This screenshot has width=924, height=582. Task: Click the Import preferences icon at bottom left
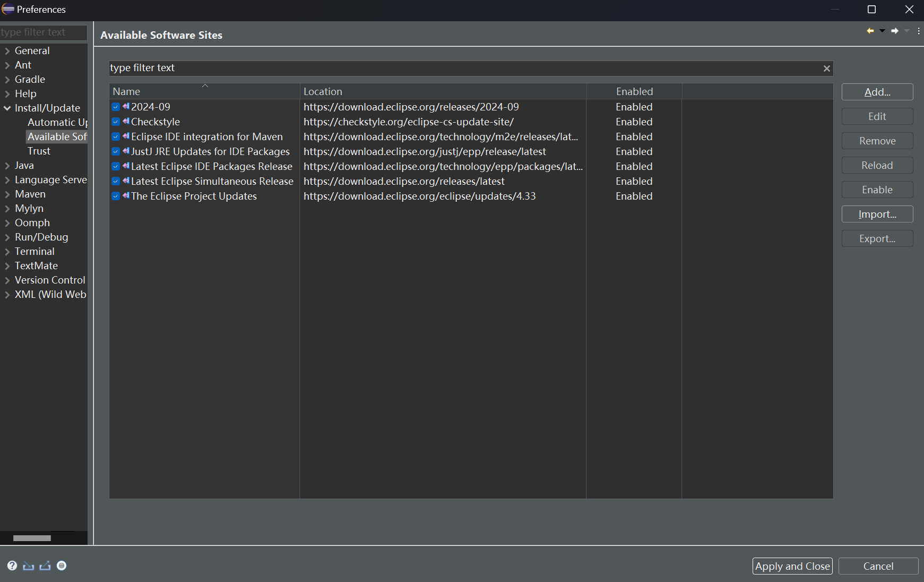point(29,566)
